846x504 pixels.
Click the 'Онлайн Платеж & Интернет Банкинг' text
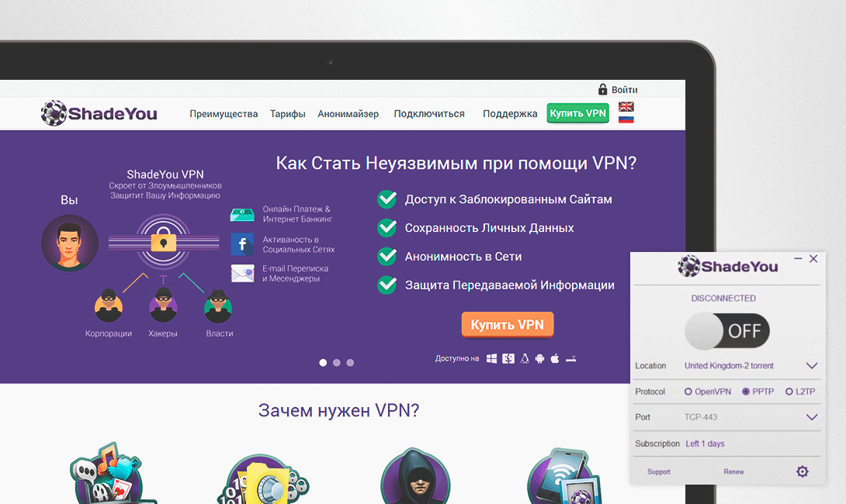(x=297, y=214)
